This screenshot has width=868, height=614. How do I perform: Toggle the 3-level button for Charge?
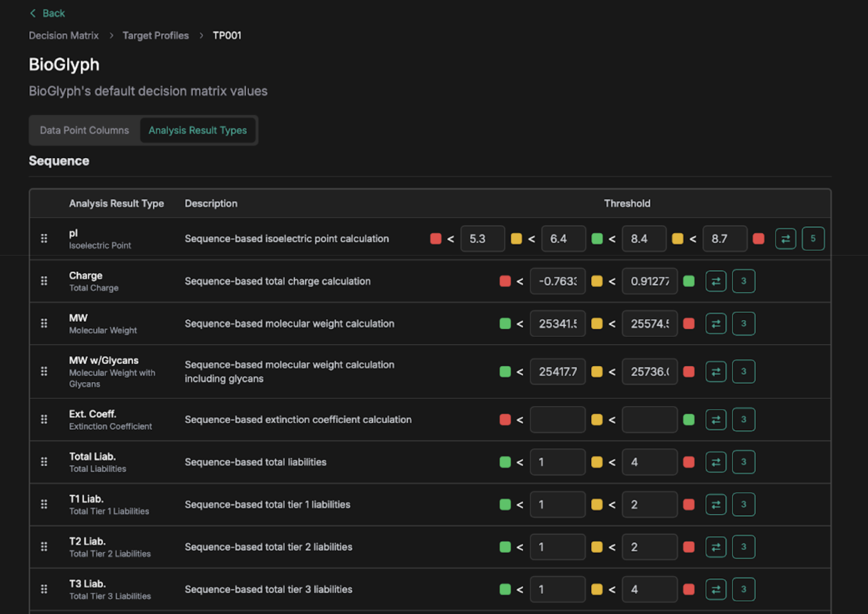click(743, 281)
